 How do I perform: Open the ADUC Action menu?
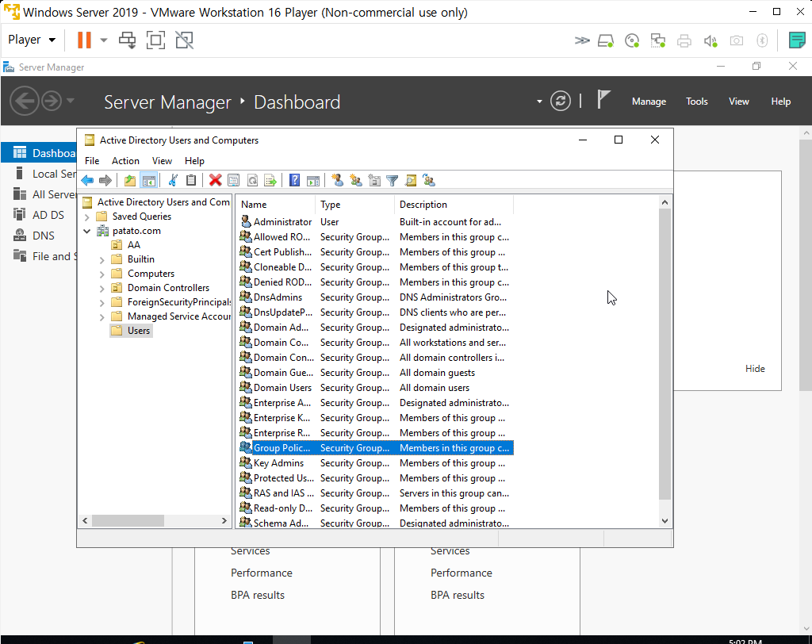(125, 161)
